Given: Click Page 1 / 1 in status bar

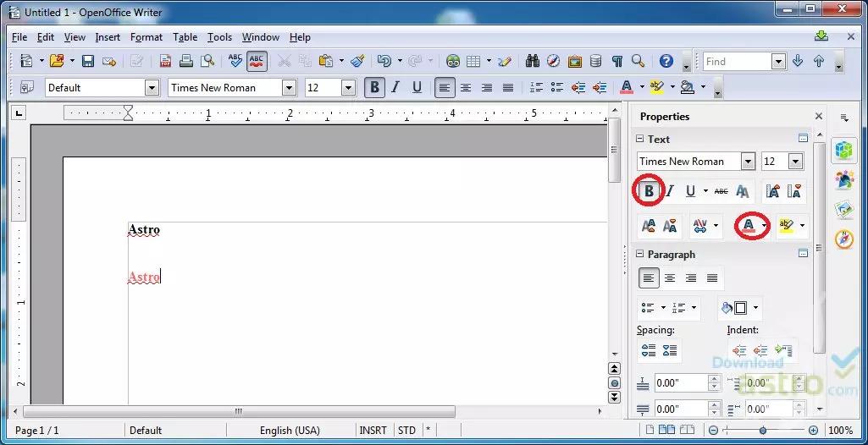Looking at the screenshot, I should [x=36, y=430].
